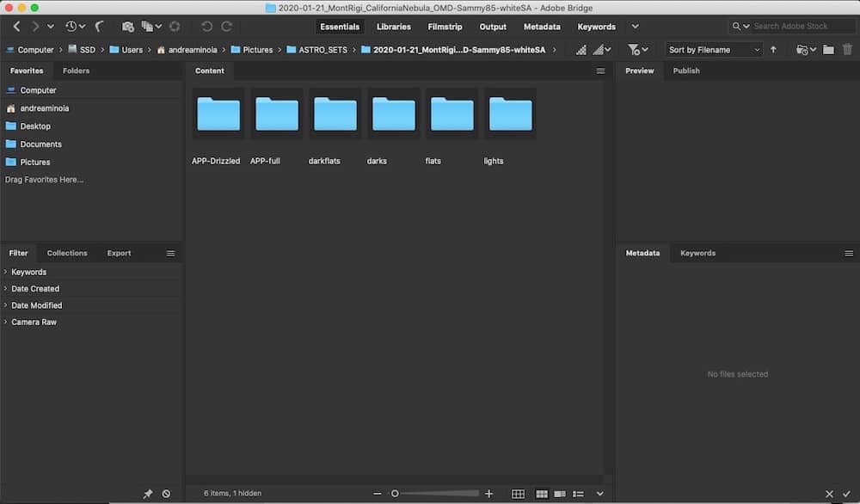Go forward with the right arrow
Viewport: 860px width, 504px height.
35,27
